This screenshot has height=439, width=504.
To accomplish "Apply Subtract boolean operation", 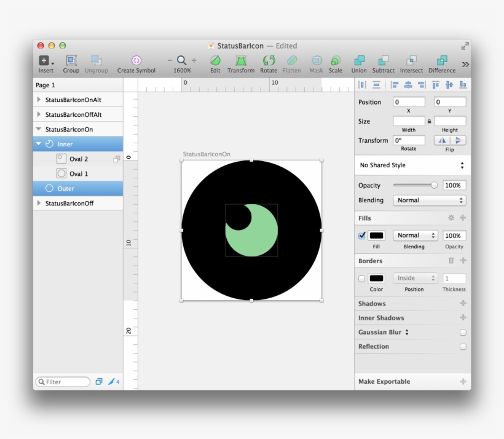I will tap(383, 61).
